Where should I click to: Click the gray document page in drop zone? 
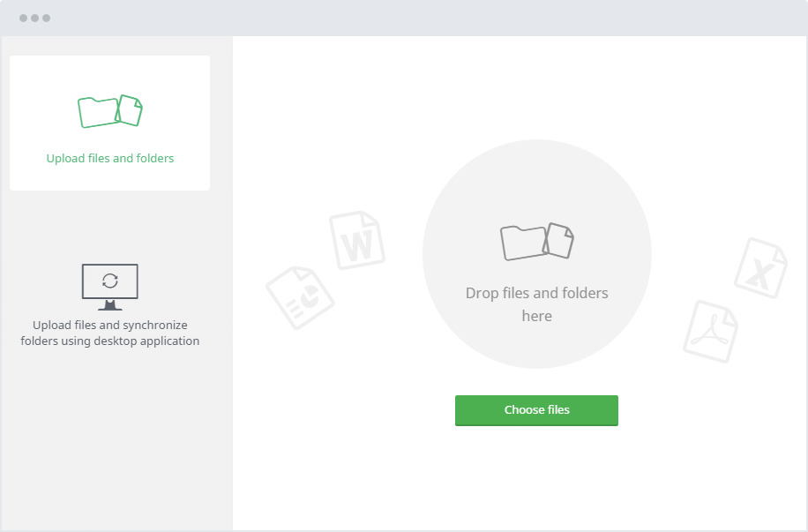[559, 240]
